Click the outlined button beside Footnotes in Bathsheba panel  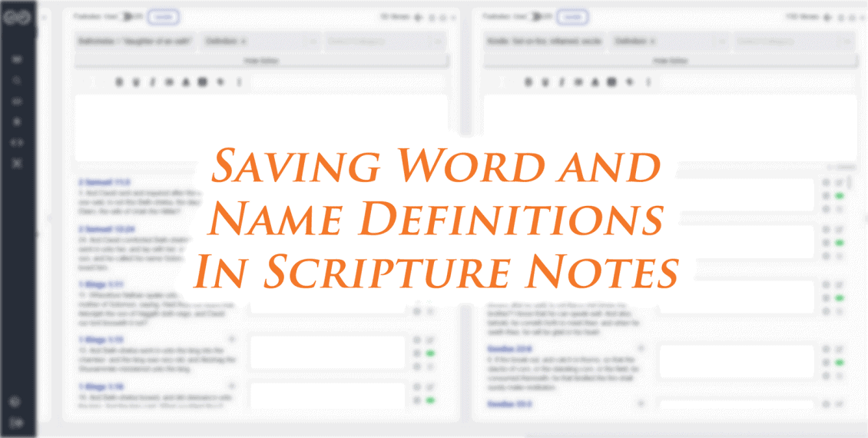click(163, 17)
